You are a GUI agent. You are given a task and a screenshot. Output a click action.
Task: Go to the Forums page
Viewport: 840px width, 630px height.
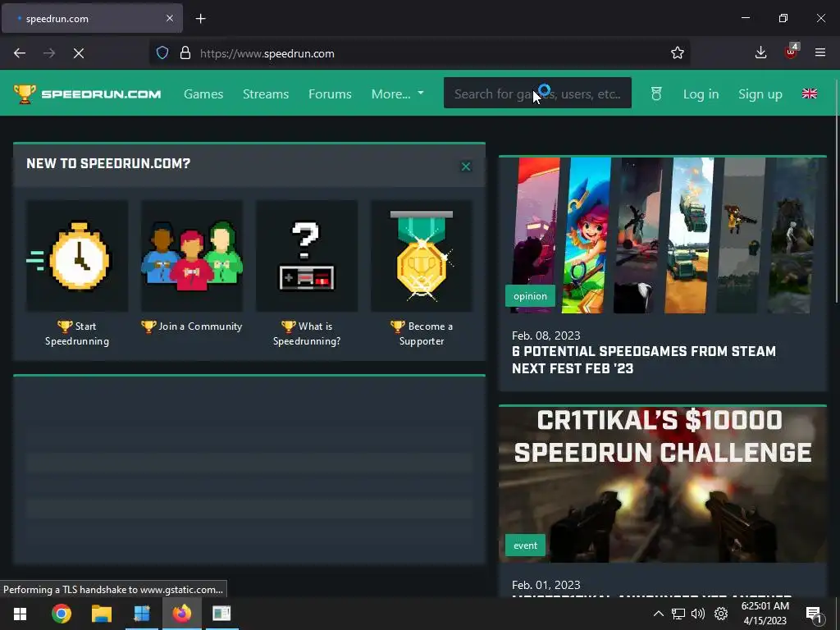click(330, 94)
